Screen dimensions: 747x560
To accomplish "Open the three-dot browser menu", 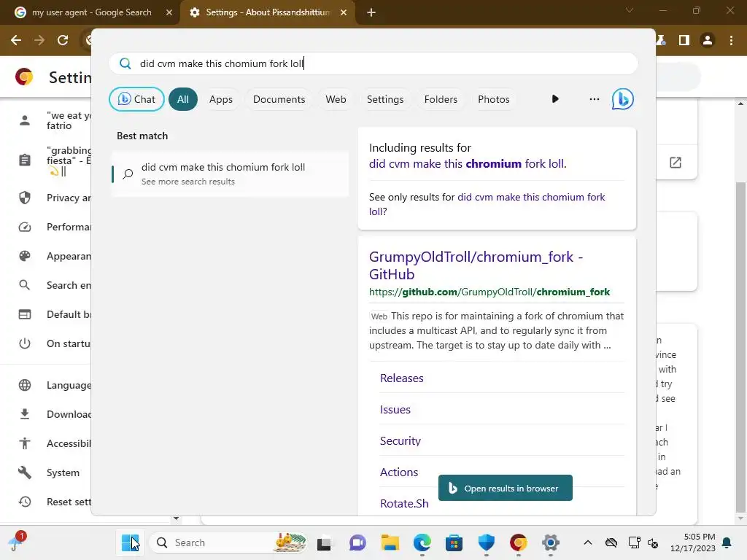I will point(731,41).
